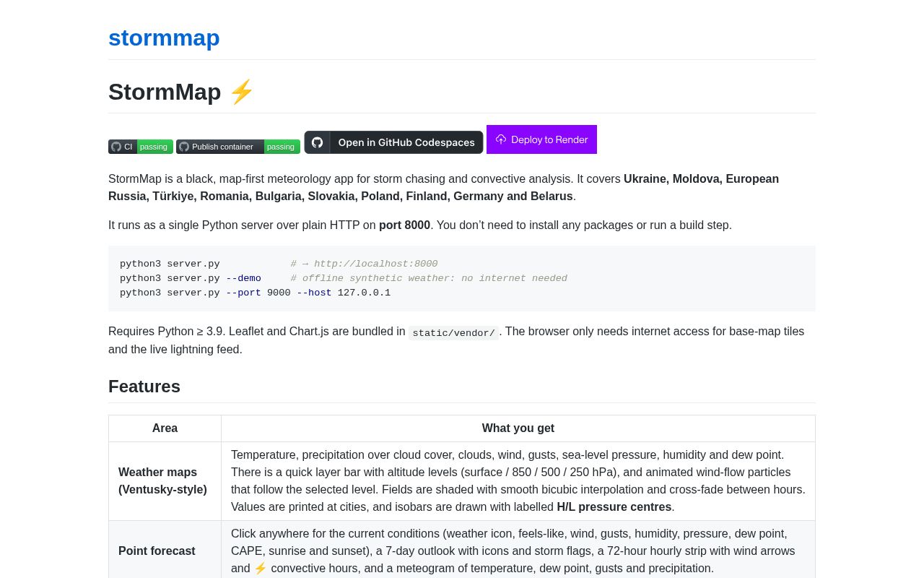Click the 'Weather maps (Ventusky-style)' table cell
The height and width of the screenshot is (578, 924).
point(165,481)
